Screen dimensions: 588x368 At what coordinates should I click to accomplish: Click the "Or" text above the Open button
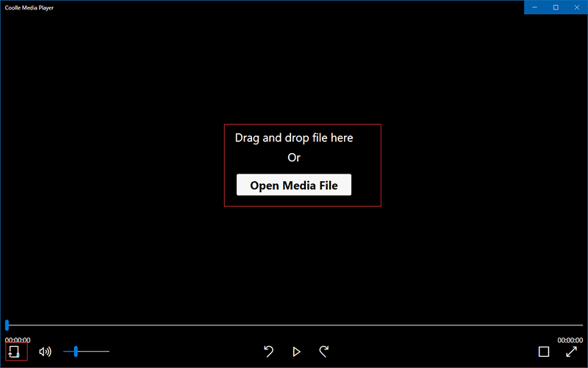294,158
